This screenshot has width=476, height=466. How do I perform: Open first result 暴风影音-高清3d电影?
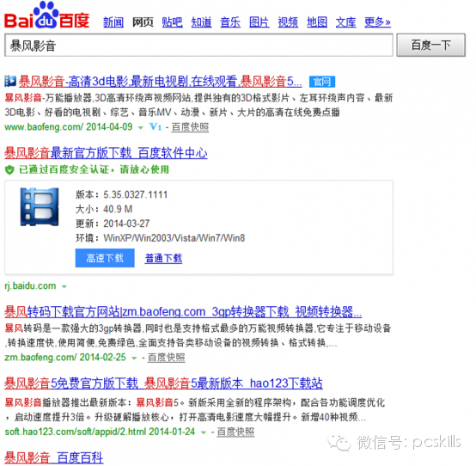coord(161,82)
